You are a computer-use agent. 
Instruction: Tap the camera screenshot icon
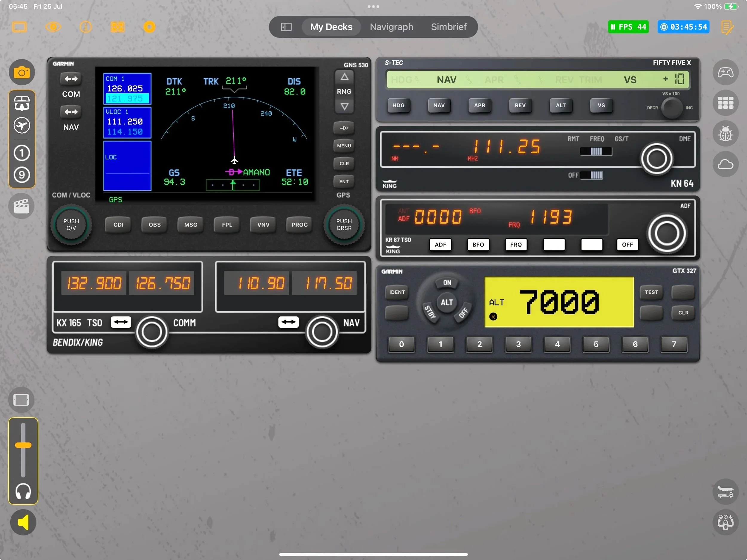(22, 73)
